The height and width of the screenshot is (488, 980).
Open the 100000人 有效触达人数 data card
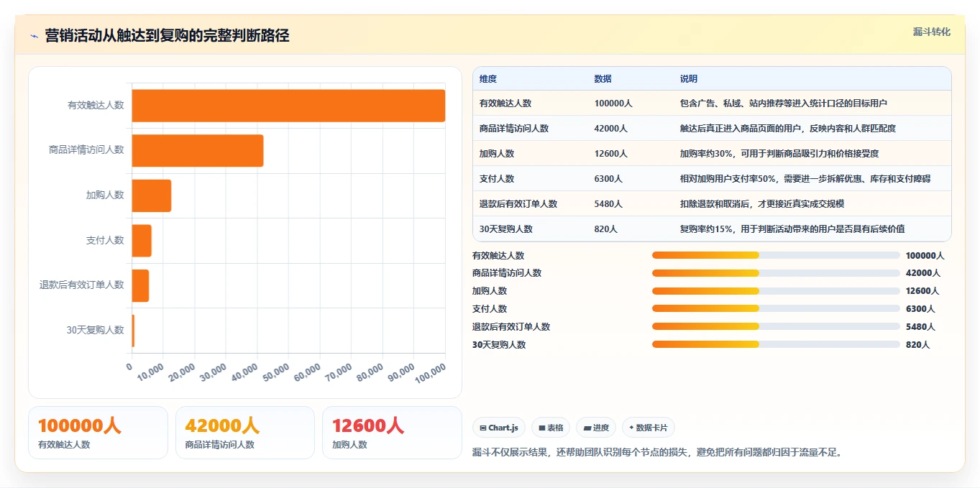tap(98, 433)
